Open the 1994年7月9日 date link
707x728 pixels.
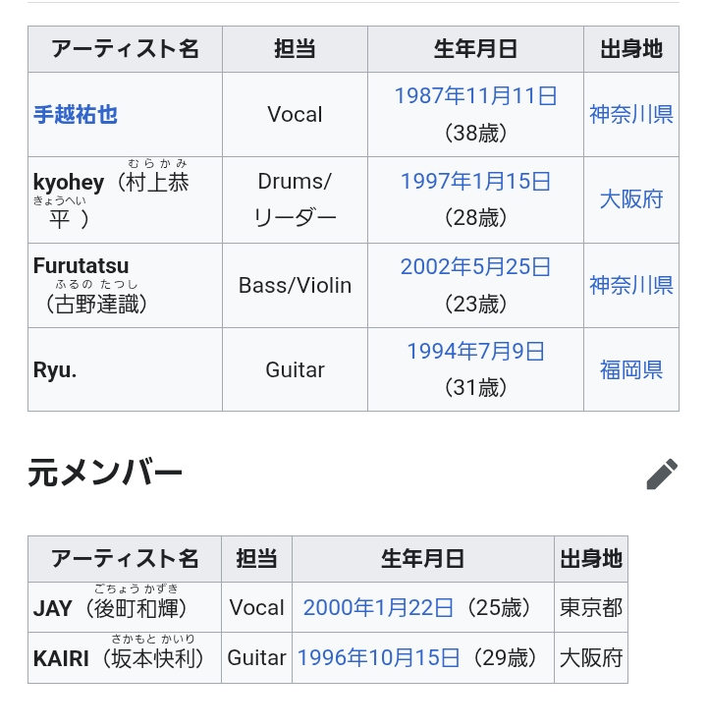click(x=475, y=351)
